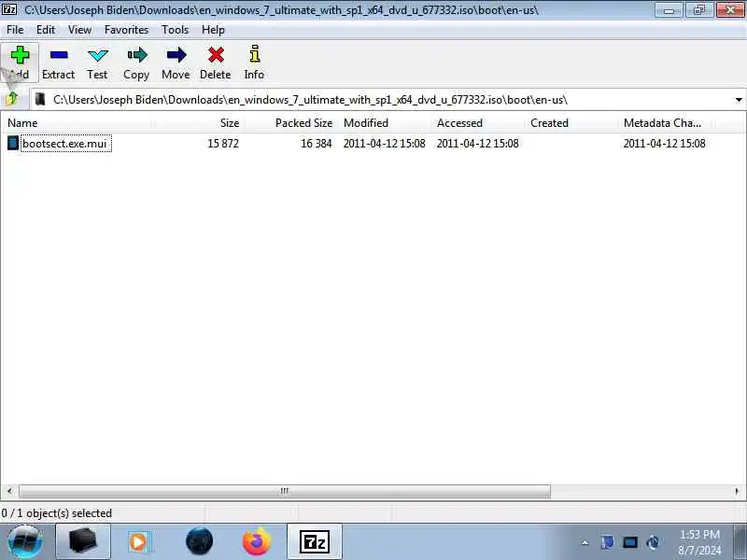Screen dimensions: 747x560
Task: Launch Windows Media Player from taskbar
Action: 139,542
